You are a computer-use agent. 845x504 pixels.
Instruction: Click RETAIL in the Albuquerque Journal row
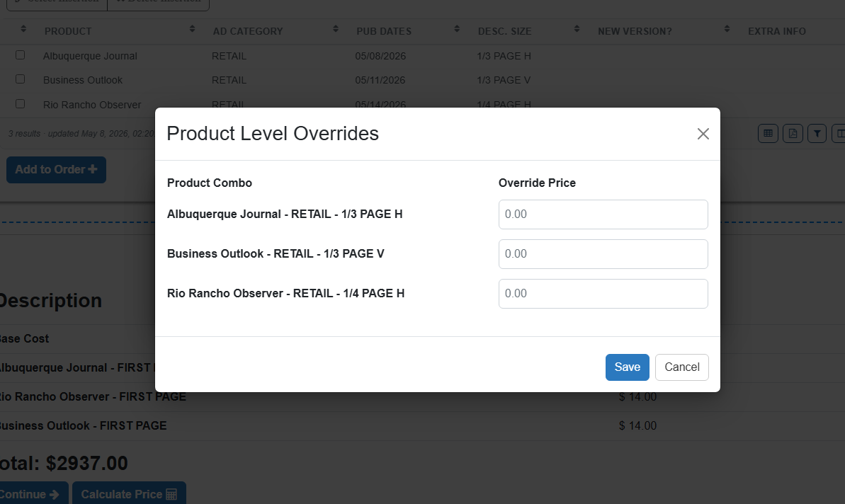pos(229,56)
